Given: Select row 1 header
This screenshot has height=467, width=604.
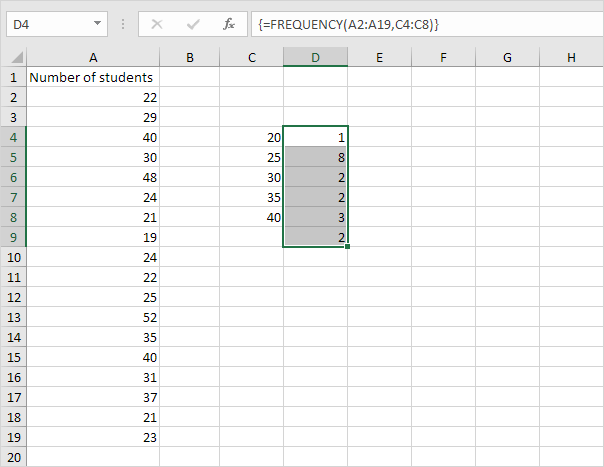Looking at the screenshot, I should (x=13, y=77).
